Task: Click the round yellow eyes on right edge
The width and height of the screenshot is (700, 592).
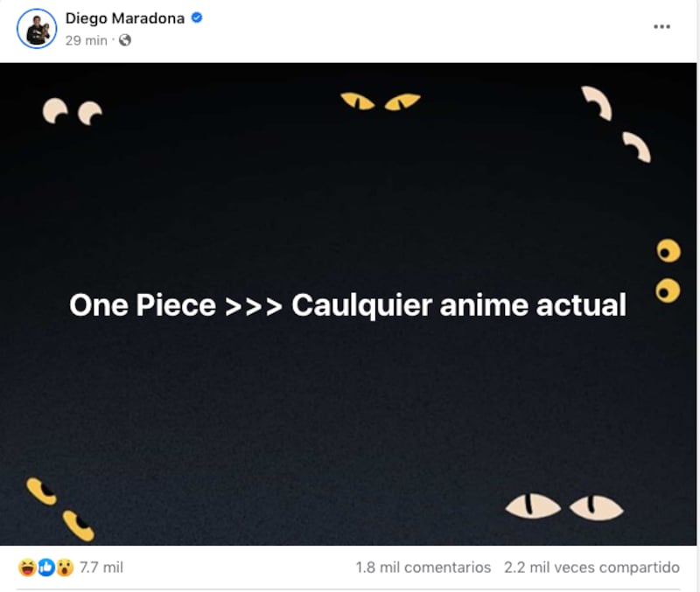Action: pyautogui.click(x=668, y=271)
